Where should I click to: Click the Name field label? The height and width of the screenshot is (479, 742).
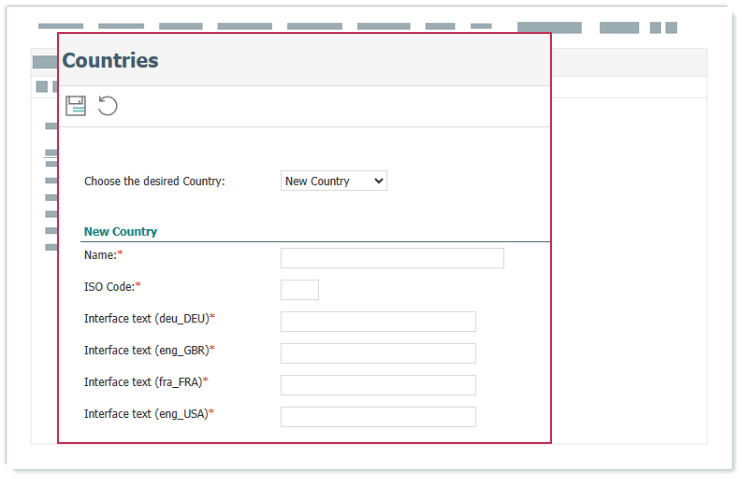point(100,255)
